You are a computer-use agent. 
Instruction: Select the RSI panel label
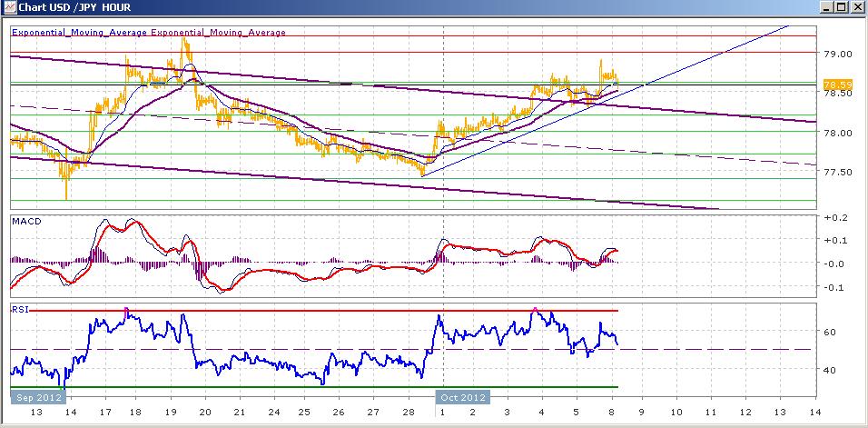20,310
